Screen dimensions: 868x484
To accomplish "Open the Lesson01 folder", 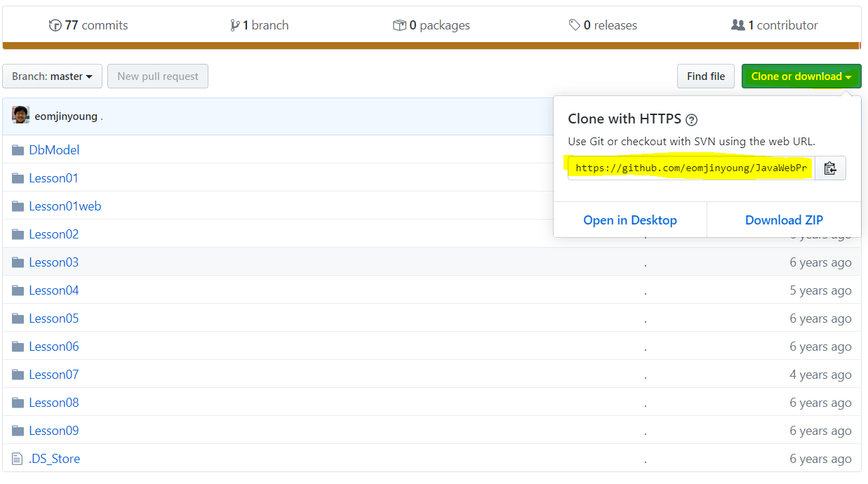I will [53, 177].
